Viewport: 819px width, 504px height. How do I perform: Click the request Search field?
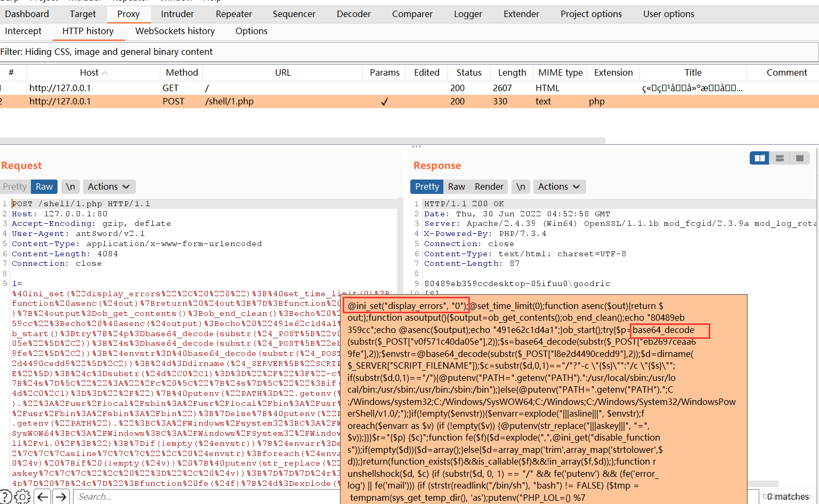(x=207, y=497)
